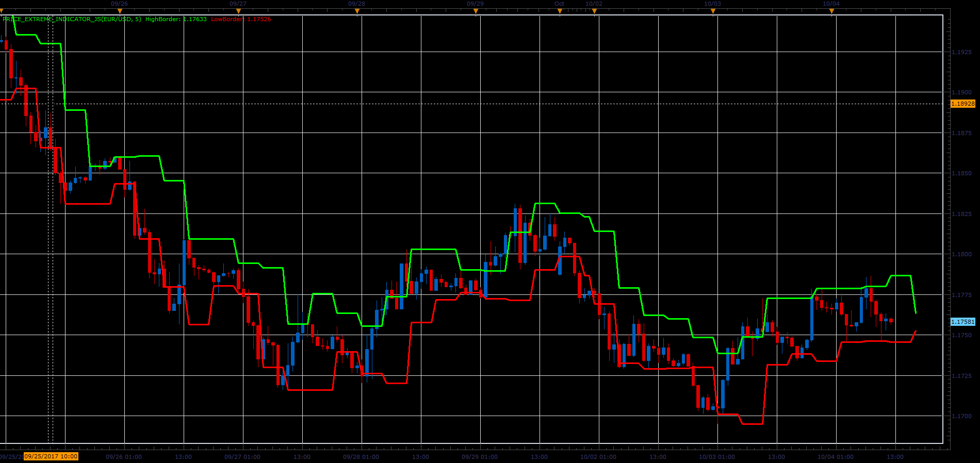Click the blue 1.17581 current price label
Screen dimensions: 980x463
tap(963, 322)
